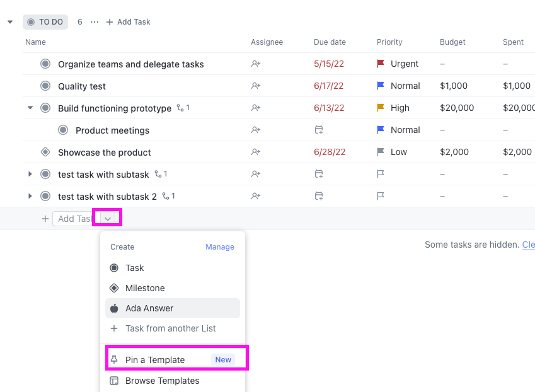Viewport: 535px width, 392px height.
Task: Click Add Task next to TO DO header
Action: click(128, 22)
